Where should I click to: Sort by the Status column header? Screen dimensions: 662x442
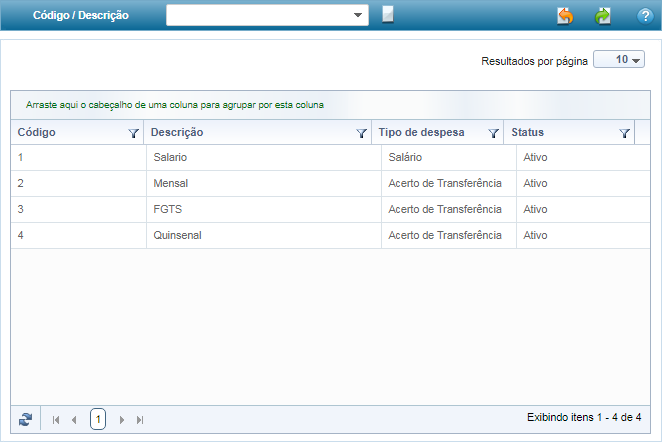(528, 133)
